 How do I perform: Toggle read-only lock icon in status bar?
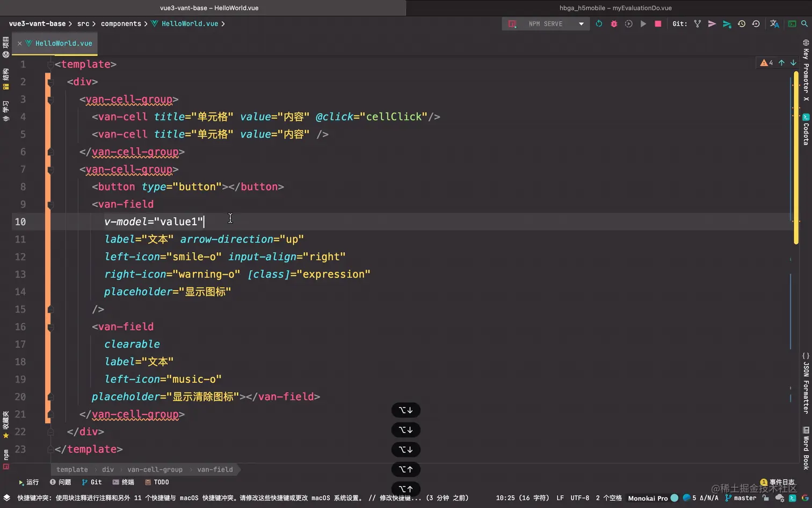point(765,498)
